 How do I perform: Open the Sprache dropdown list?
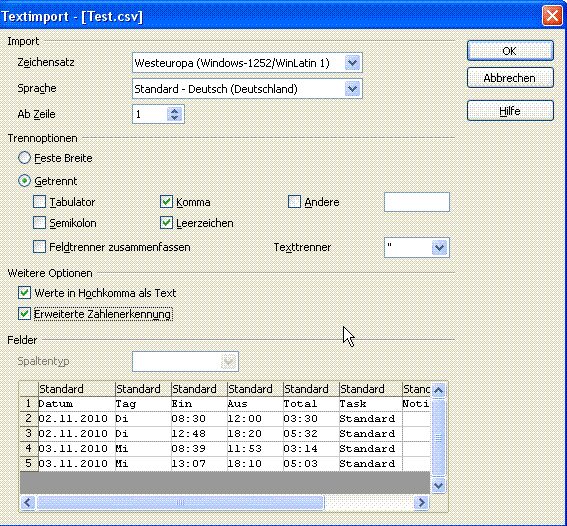pos(353,89)
